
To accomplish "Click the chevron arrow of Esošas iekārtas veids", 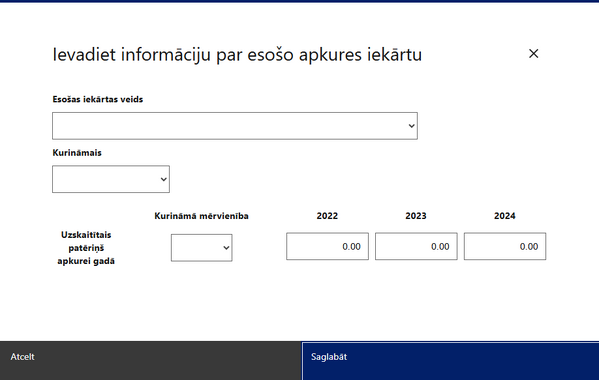I will tap(411, 126).
